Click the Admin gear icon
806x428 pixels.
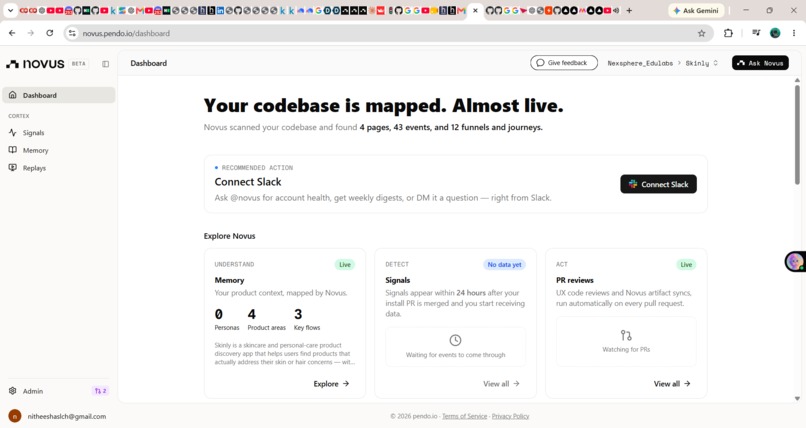(x=13, y=390)
